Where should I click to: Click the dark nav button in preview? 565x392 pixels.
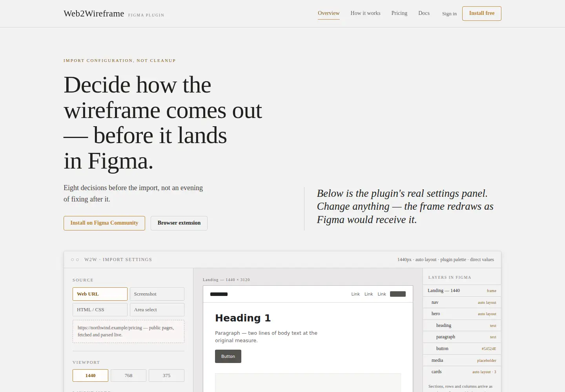398,294
